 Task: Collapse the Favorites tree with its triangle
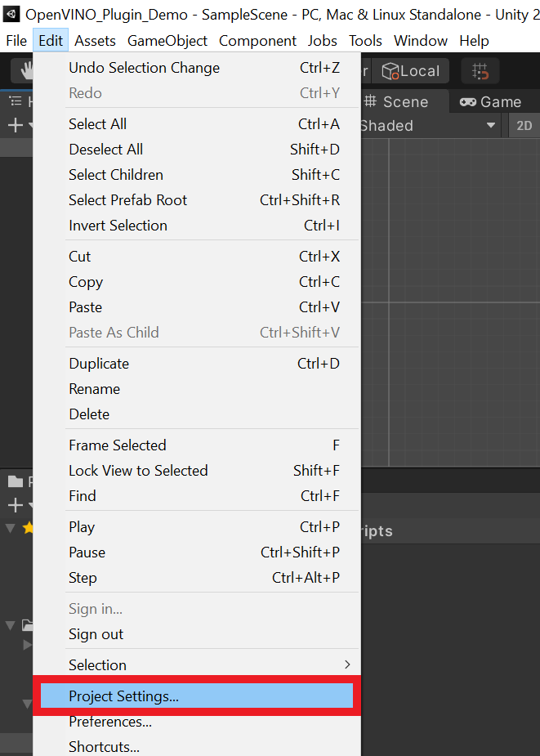(11, 528)
